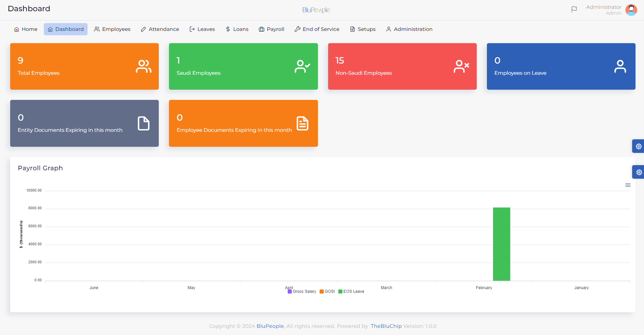Click the Saudi Employees checkmark person icon

(x=302, y=66)
